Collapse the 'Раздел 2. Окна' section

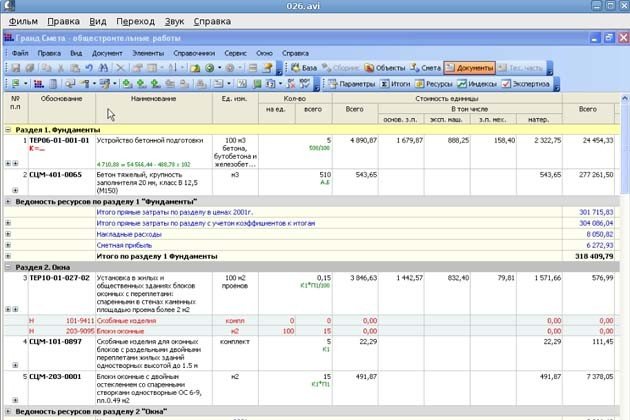coord(9,267)
